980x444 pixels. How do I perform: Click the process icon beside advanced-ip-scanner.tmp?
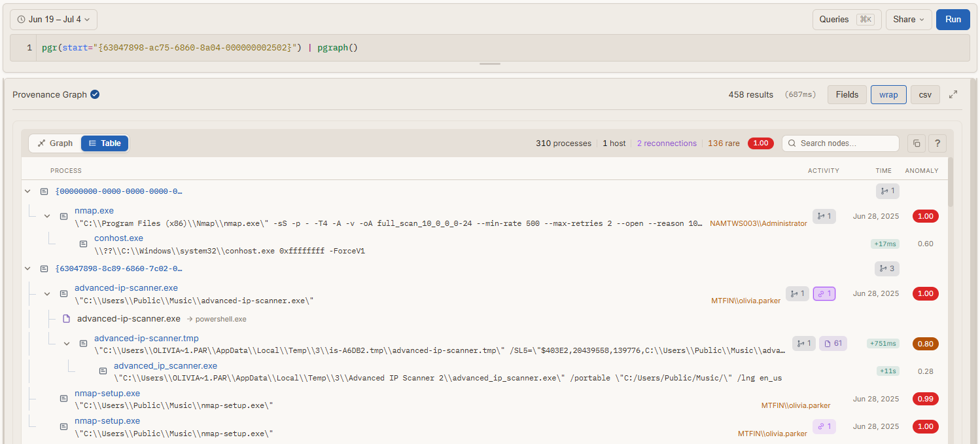(83, 343)
